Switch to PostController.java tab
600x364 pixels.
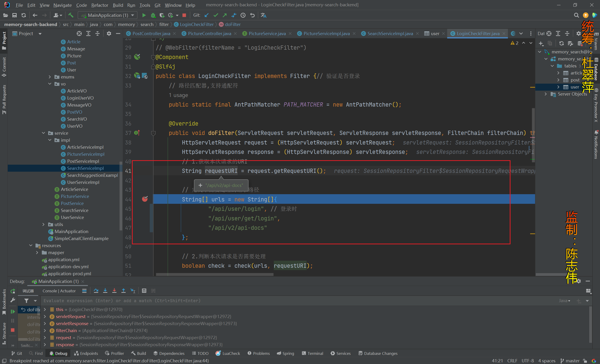(151, 33)
